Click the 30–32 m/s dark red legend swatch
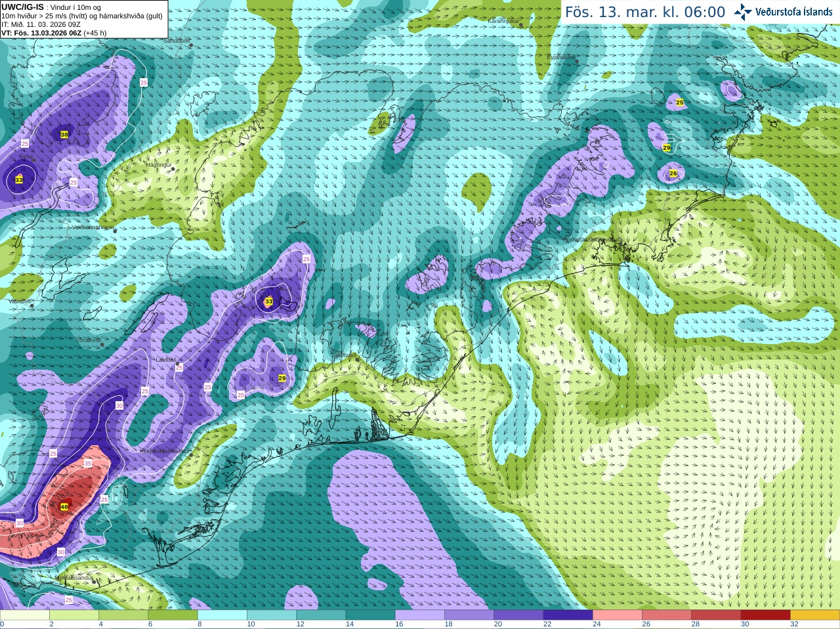The width and height of the screenshot is (840, 629). pyautogui.click(x=766, y=615)
